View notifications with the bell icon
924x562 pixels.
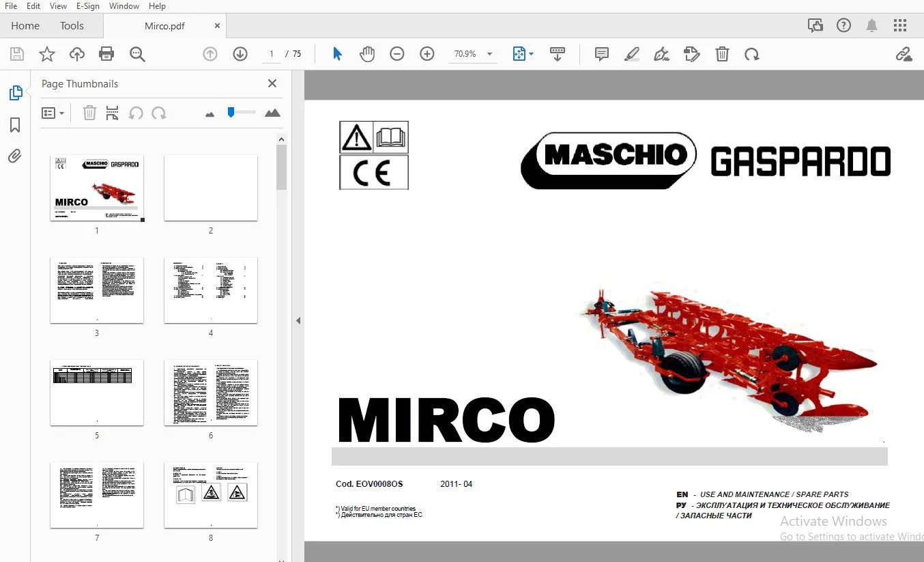[x=872, y=26]
